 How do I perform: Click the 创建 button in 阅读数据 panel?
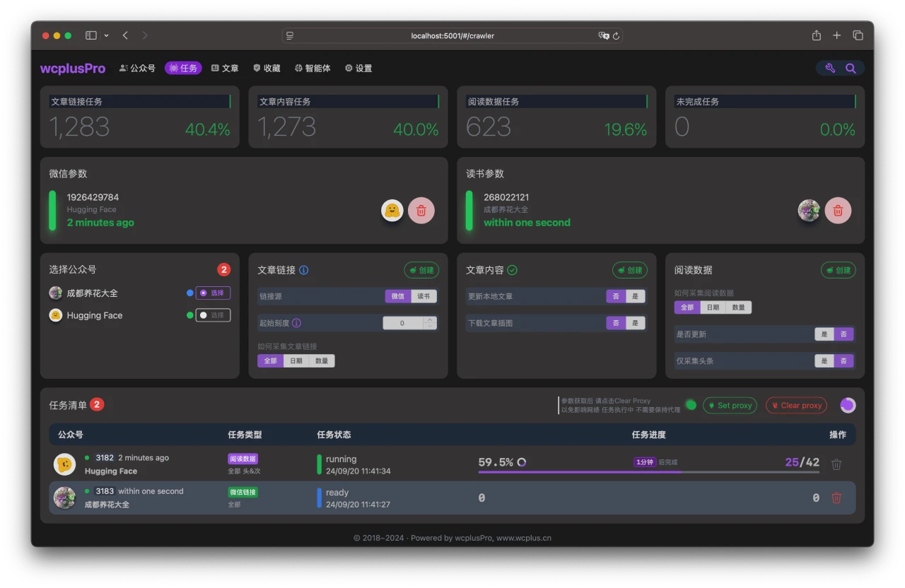[838, 270]
